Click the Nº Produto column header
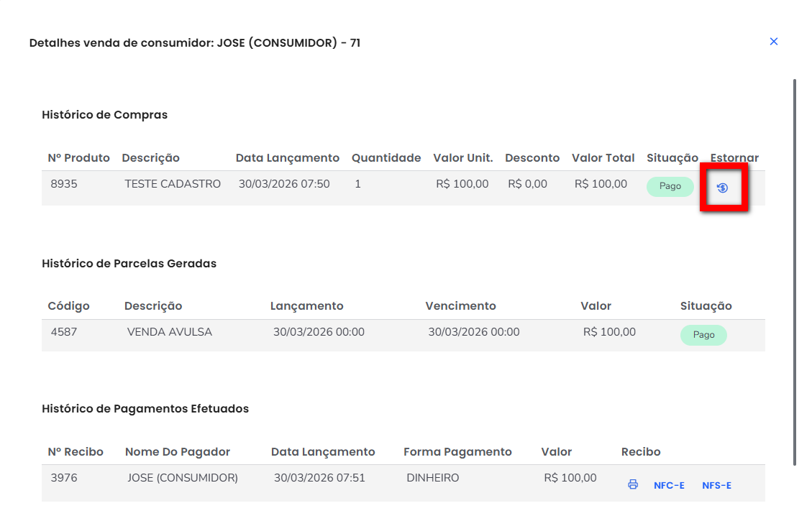This screenshot has height=516, width=812. (79, 158)
